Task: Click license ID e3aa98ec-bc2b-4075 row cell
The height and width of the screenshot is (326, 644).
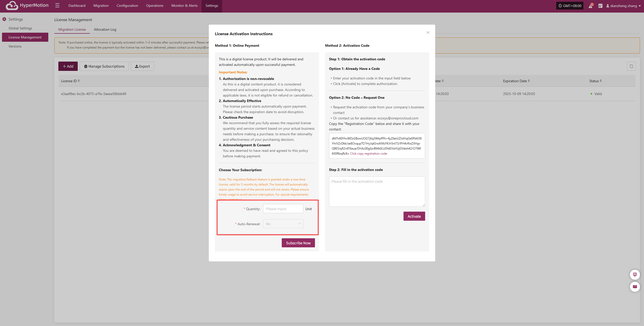Action: (94, 94)
